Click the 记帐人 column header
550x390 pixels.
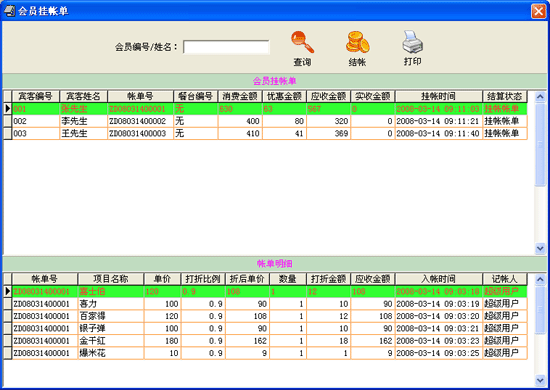tap(505, 279)
